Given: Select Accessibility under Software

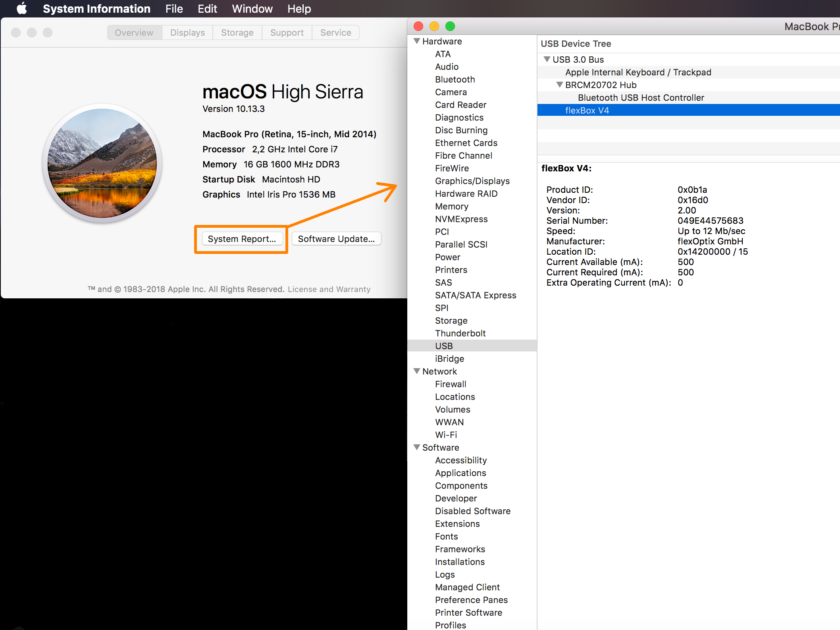Looking at the screenshot, I should coord(461,460).
